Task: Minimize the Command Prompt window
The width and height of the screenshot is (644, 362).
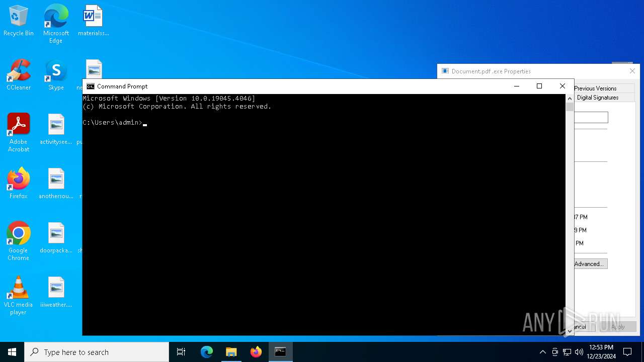Action: point(516,86)
